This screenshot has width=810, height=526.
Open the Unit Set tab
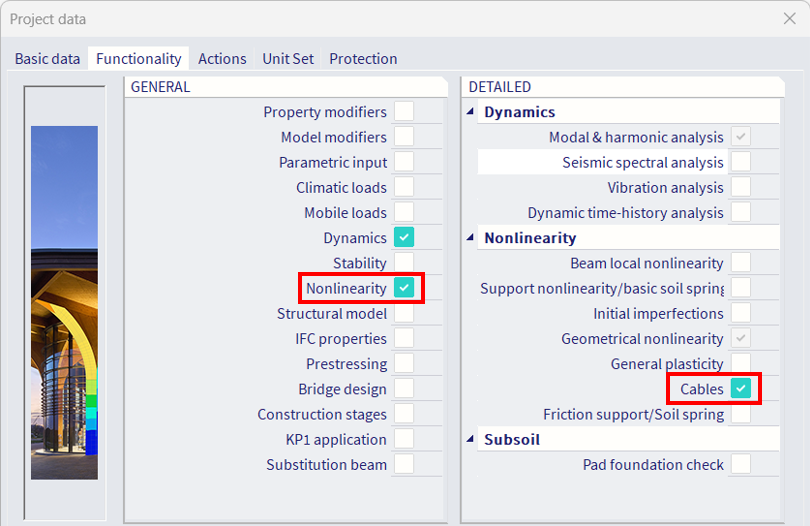coord(288,58)
